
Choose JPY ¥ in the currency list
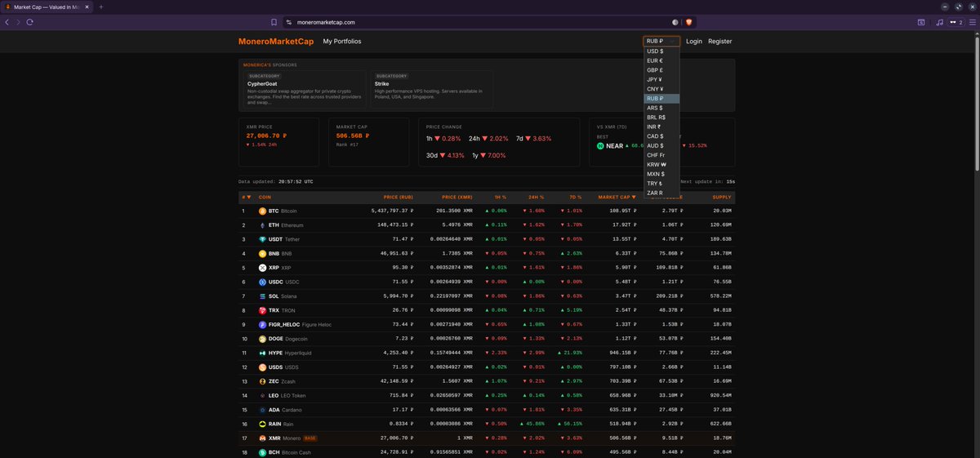[x=661, y=79]
